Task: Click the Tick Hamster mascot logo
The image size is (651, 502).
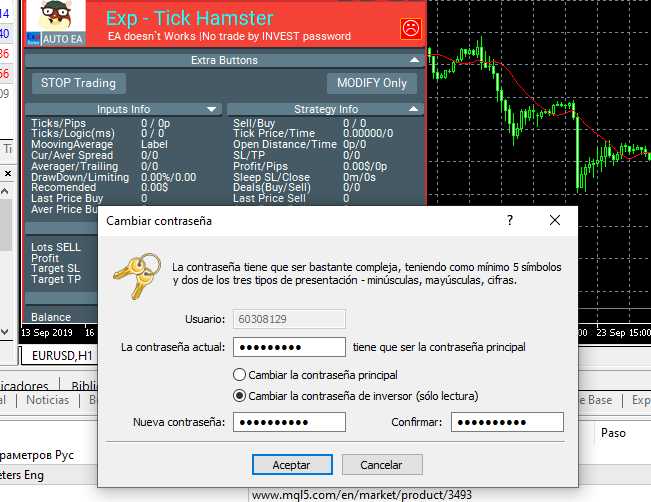Action: click(56, 16)
